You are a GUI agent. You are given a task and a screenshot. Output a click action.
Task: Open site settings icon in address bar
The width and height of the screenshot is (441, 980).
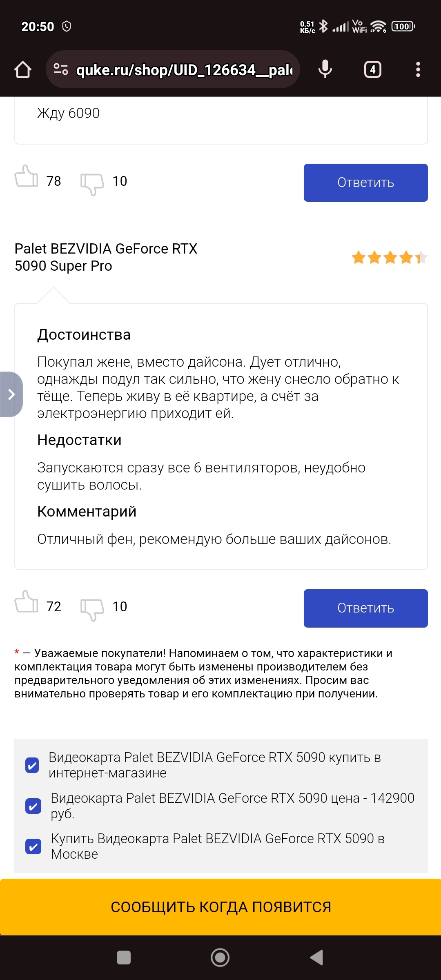click(x=61, y=69)
